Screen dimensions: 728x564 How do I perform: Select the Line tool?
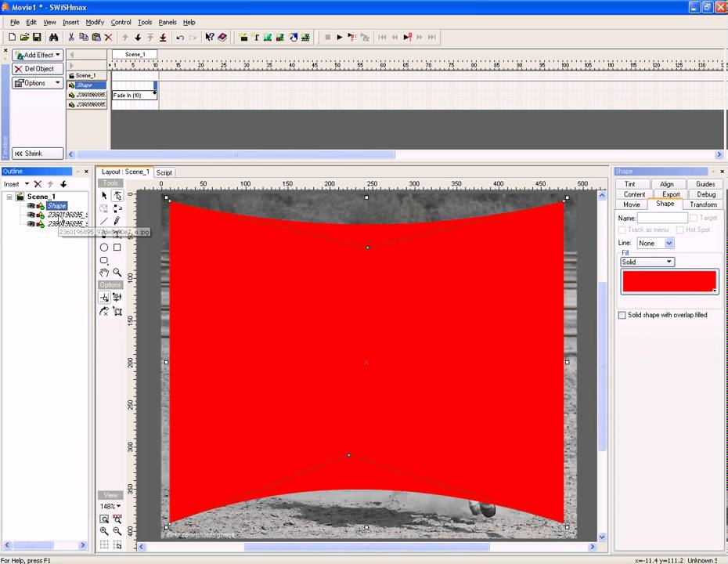coord(104,221)
